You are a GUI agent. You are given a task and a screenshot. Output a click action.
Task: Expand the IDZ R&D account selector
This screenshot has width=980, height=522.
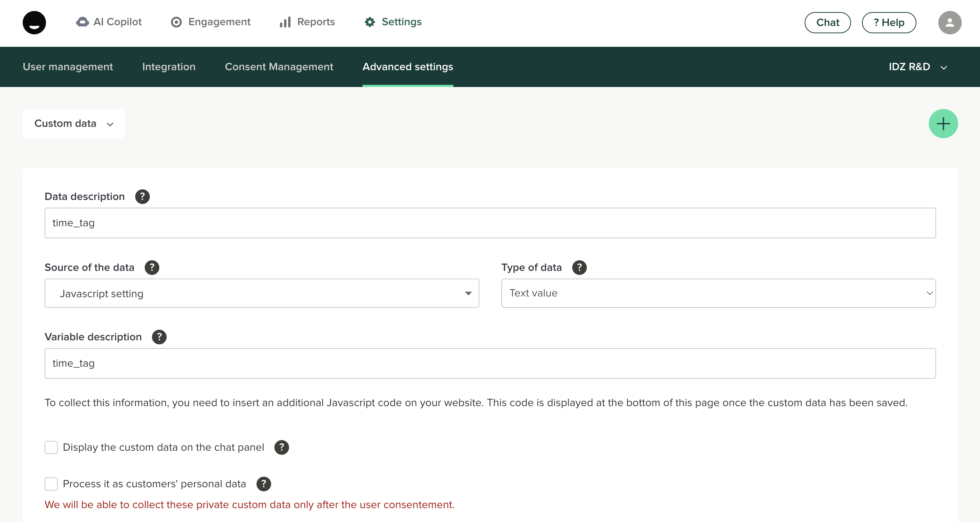[917, 67]
